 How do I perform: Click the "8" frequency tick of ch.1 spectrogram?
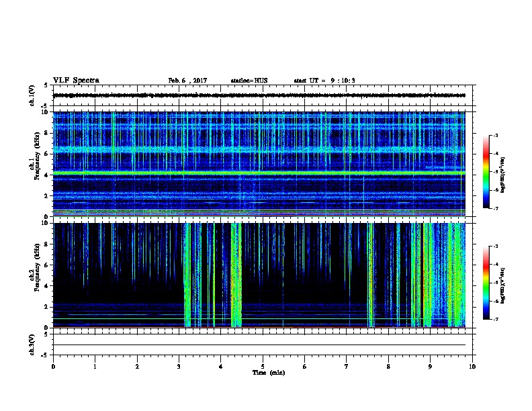coord(46,133)
